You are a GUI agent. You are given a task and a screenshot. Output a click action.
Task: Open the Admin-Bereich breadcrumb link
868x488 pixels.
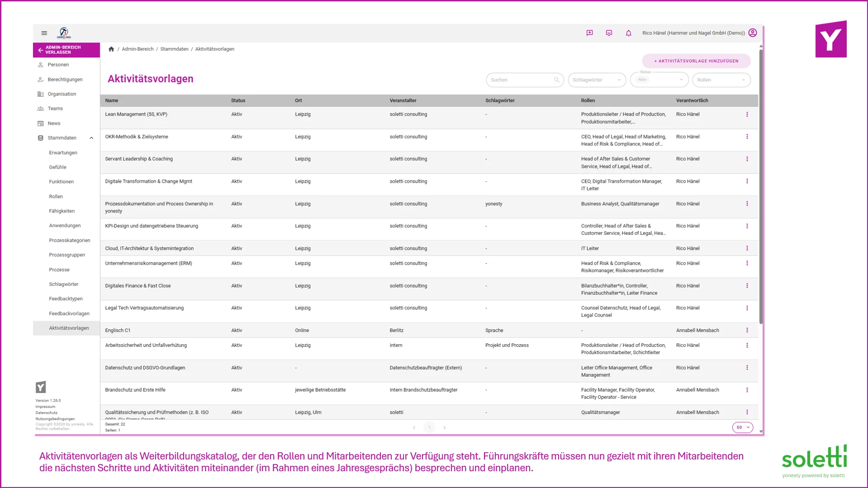(x=138, y=49)
